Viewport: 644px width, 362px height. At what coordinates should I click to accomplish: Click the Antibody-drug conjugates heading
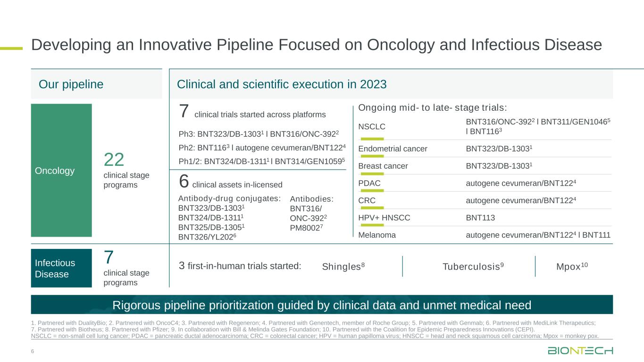(230, 198)
